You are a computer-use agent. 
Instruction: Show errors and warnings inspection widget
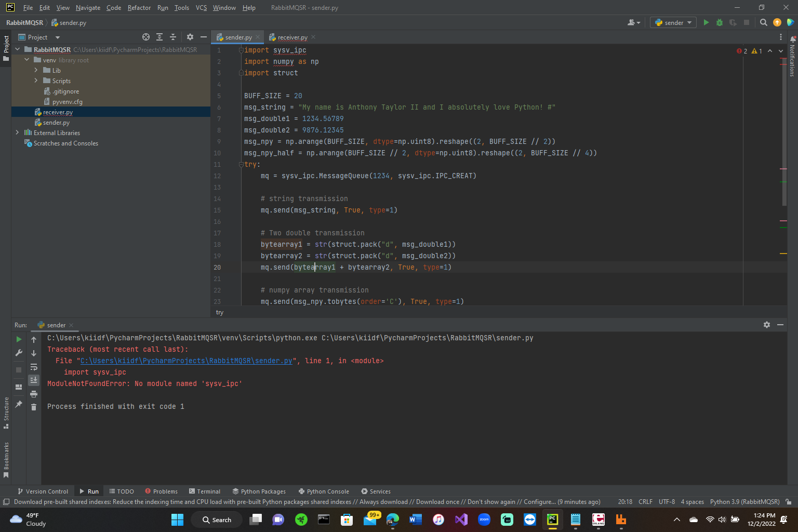(x=749, y=51)
